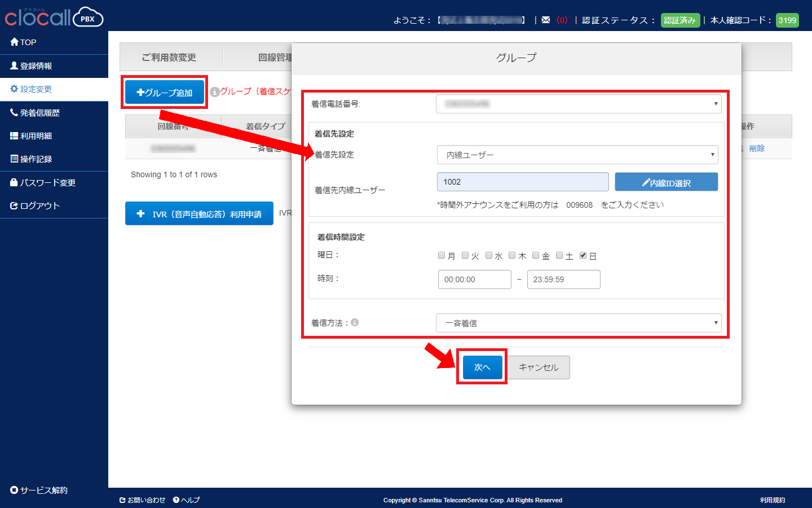Switch to the ご利用数変更 tab
The image size is (812, 508).
point(169,57)
